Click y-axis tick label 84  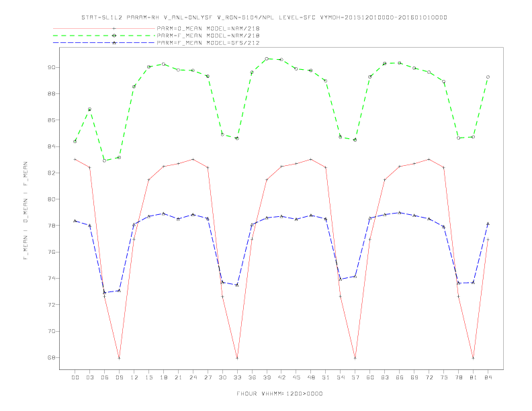51,146
